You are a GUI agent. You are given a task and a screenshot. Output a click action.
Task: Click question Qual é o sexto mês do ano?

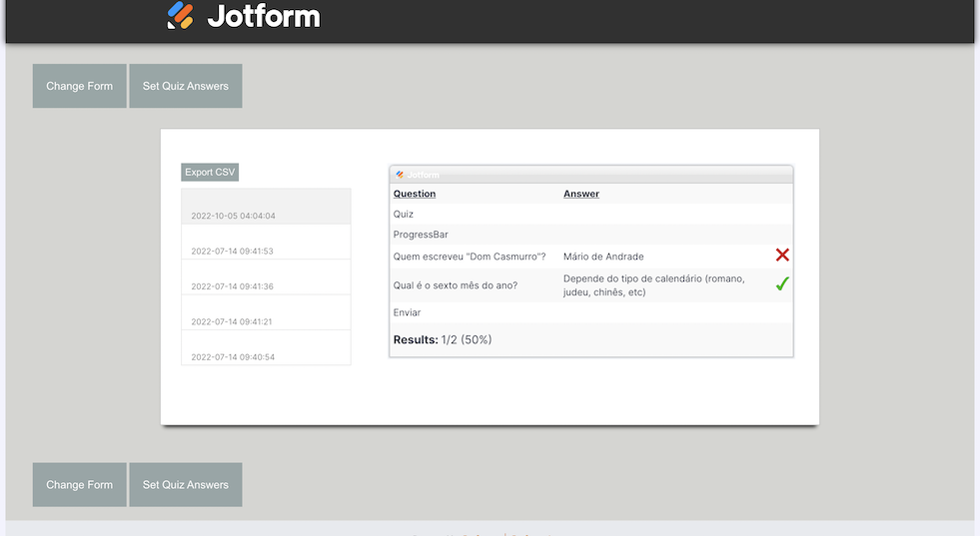455,284
